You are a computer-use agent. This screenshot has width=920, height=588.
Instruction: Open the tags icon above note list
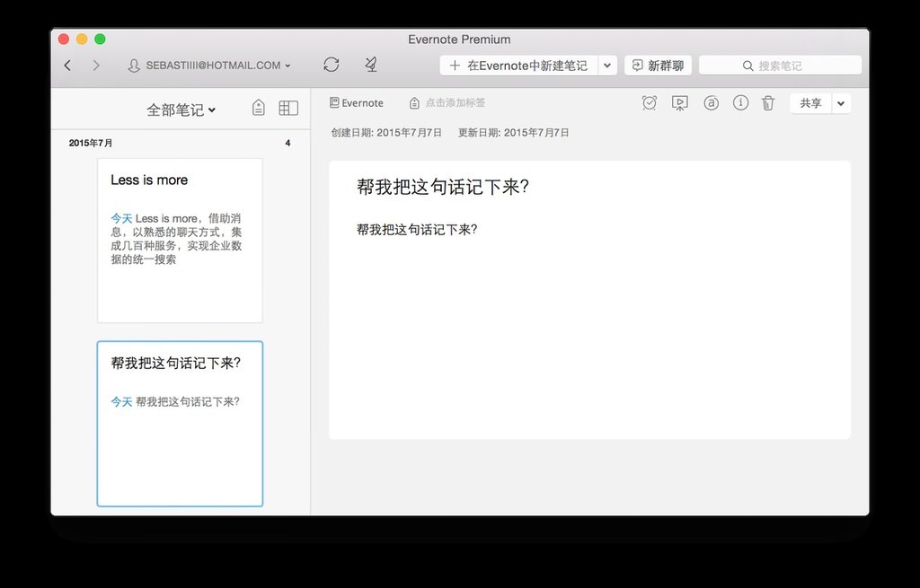click(258, 106)
